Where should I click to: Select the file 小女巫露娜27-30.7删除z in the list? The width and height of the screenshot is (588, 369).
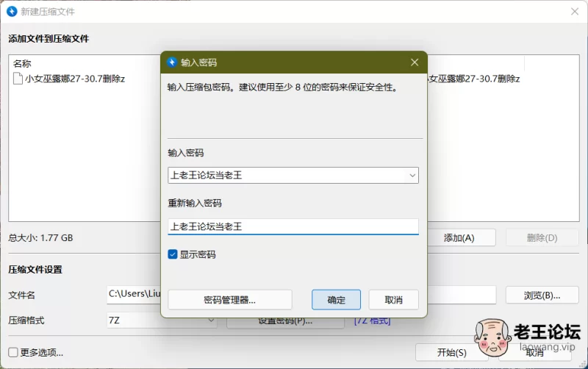tap(73, 79)
